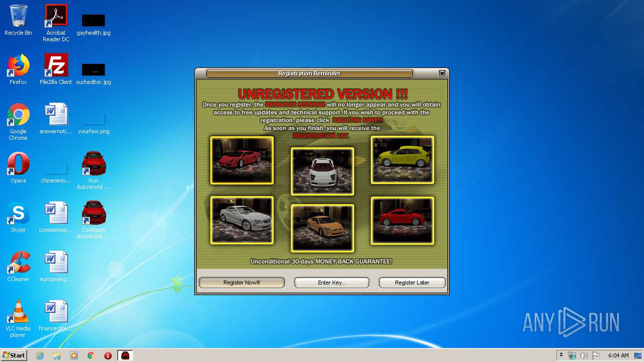Image resolution: width=644 pixels, height=362 pixels.
Task: Select sucheditor.jpg desktop file
Action: point(94,73)
